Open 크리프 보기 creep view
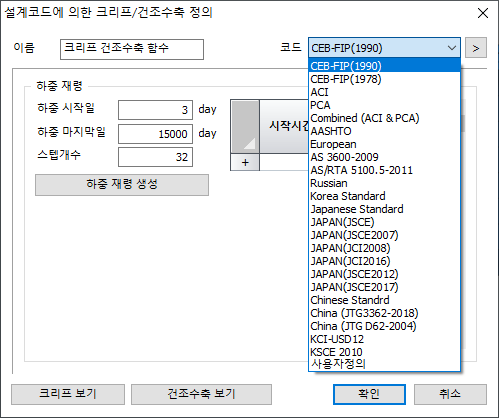Screen dimensions: 499x418 point(68,394)
